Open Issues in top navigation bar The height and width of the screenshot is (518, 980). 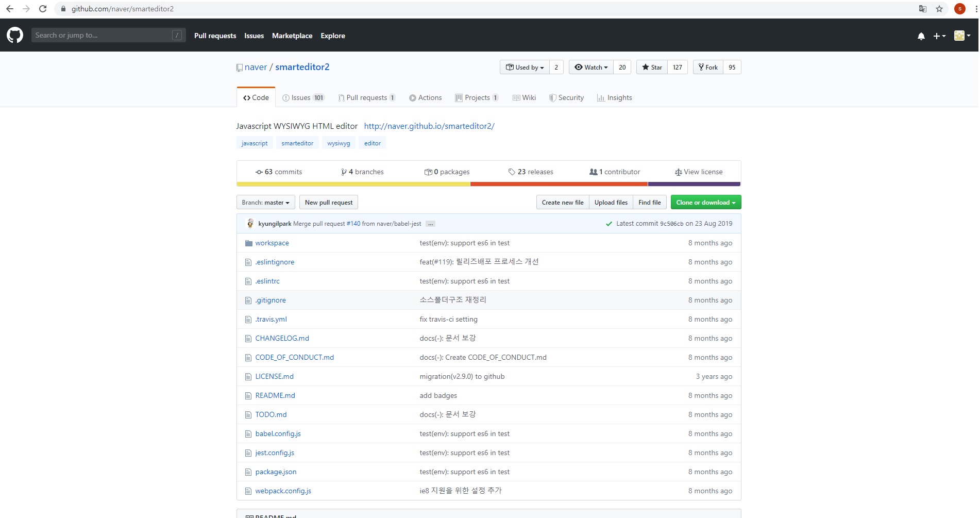(254, 36)
